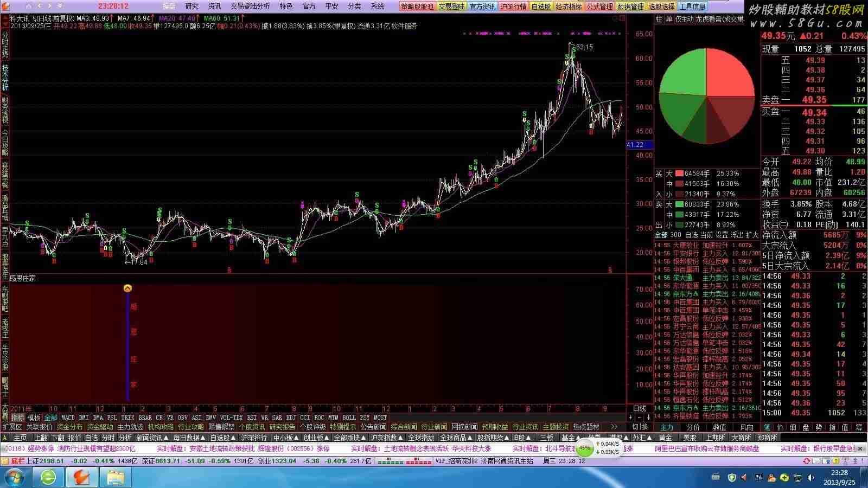Click the 策略股股池 button
Viewport: 868px width, 488px height.
pyautogui.click(x=417, y=7)
